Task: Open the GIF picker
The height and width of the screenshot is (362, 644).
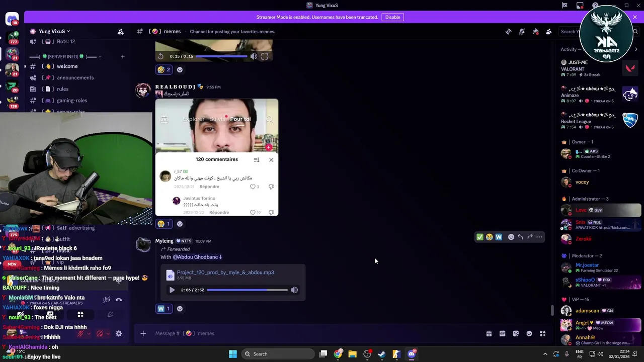Action: pos(502,333)
